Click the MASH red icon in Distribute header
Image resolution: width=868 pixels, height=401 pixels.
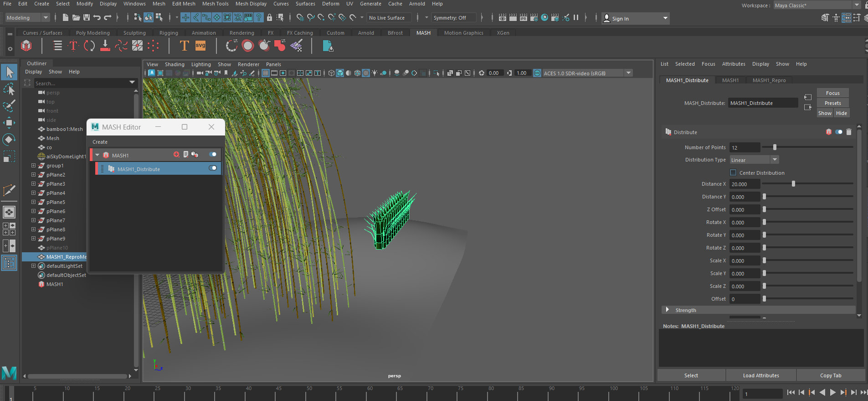click(829, 132)
